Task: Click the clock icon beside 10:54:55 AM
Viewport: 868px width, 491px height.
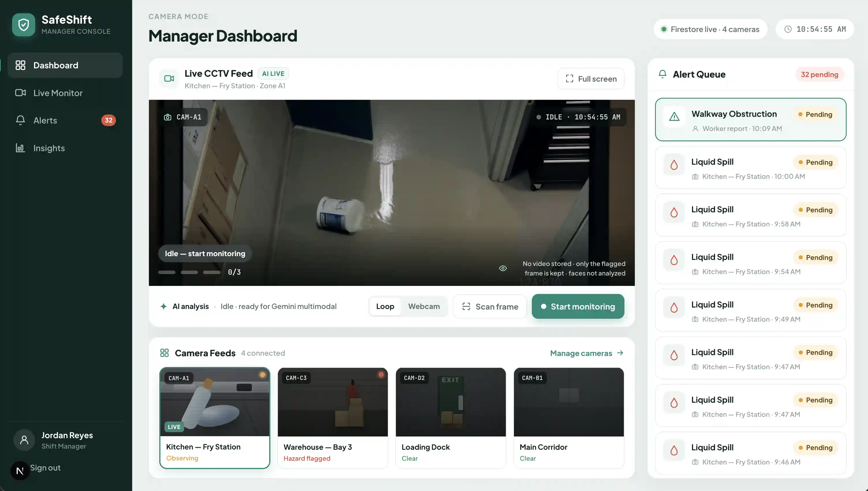Action: [x=788, y=29]
